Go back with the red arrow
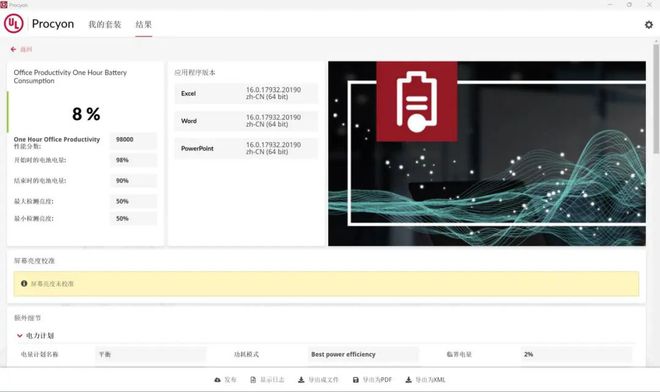The width and height of the screenshot is (660, 392). pyautogui.click(x=13, y=49)
